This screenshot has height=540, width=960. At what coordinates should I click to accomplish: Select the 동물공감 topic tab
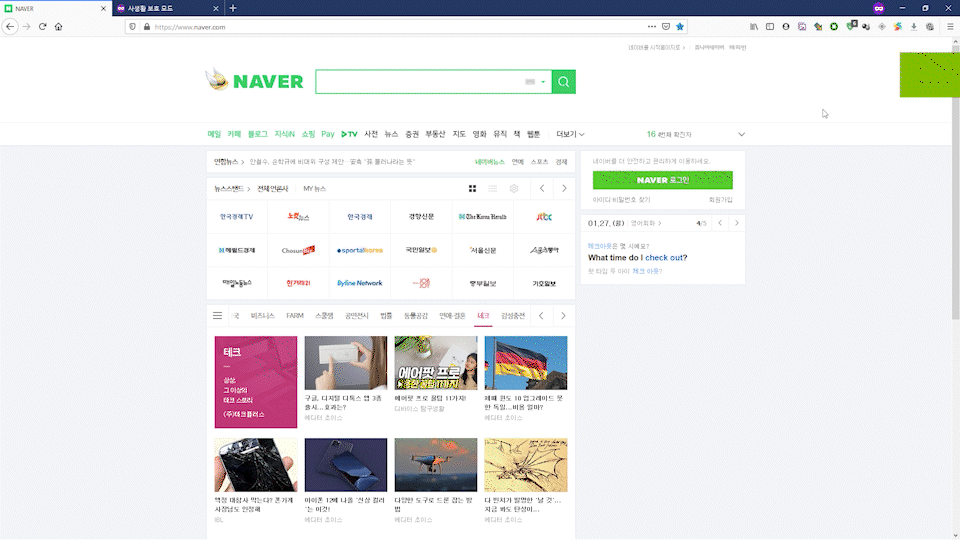point(416,316)
